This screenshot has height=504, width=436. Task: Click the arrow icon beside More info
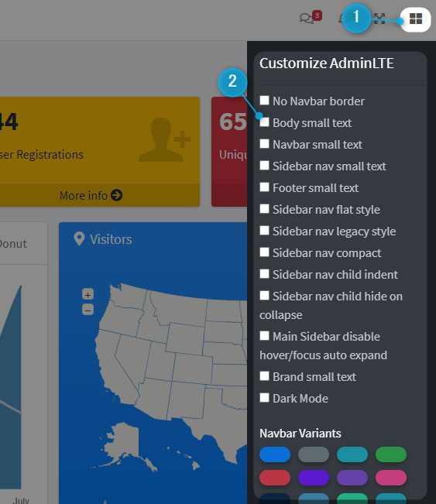click(x=116, y=195)
